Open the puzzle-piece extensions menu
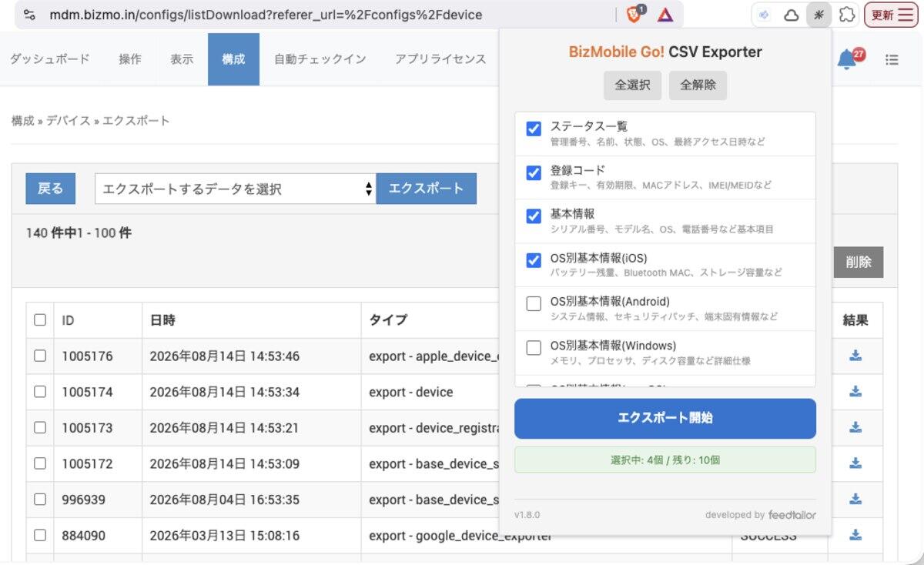This screenshot has height=565, width=924. click(x=846, y=15)
